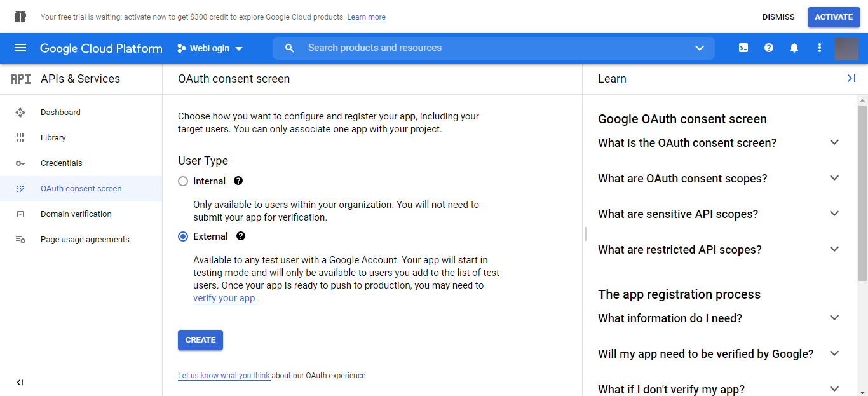Screen dimensions: 868x396
Task: Open the WebLogin project selector dropdown
Action: (210, 48)
